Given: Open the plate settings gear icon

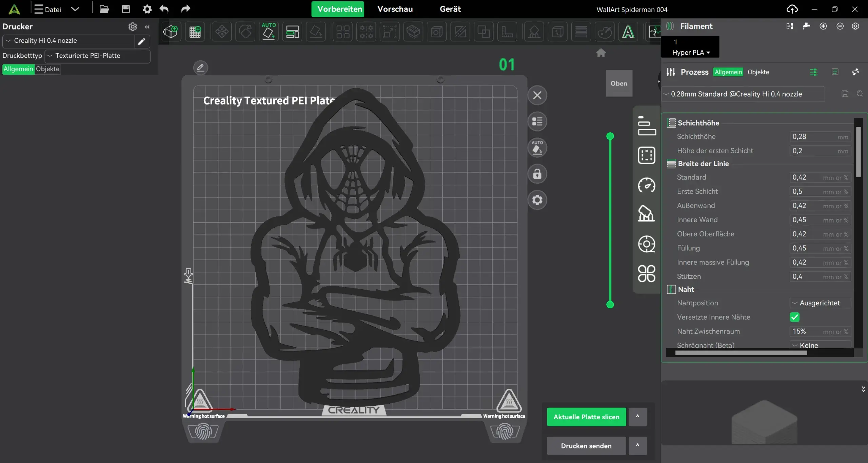Looking at the screenshot, I should (x=537, y=200).
